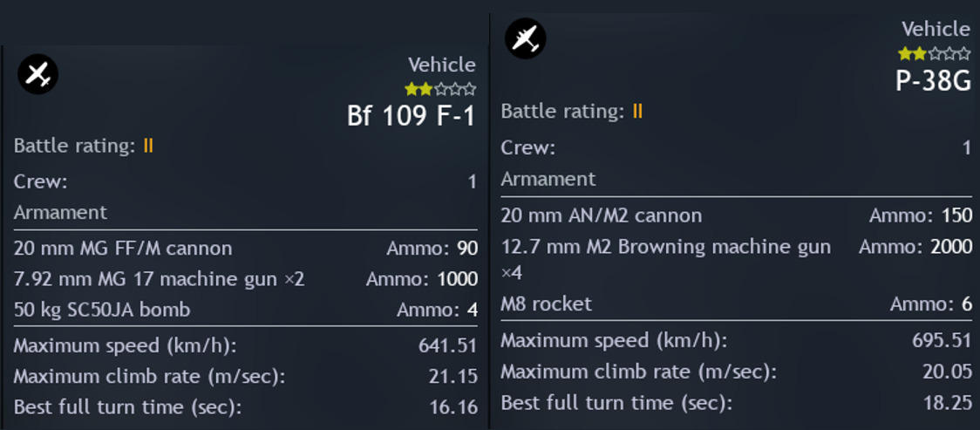Image resolution: width=980 pixels, height=430 pixels.
Task: Select the Bf 109 F-1 vehicle name
Action: [x=412, y=115]
